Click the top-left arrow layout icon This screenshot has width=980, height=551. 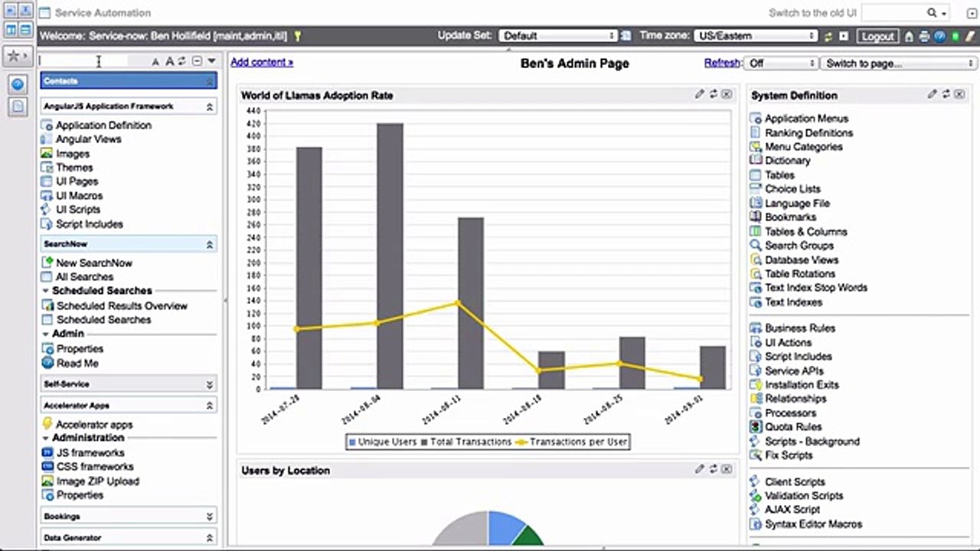tap(11, 11)
